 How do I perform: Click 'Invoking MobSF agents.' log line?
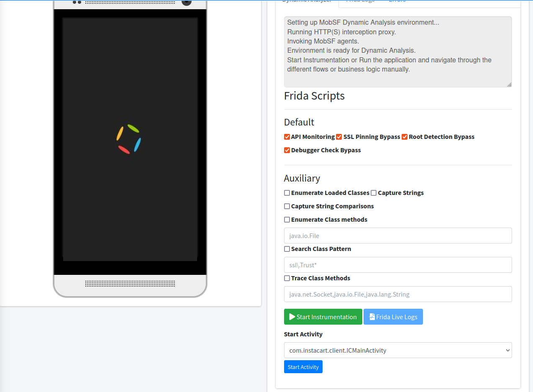[323, 41]
